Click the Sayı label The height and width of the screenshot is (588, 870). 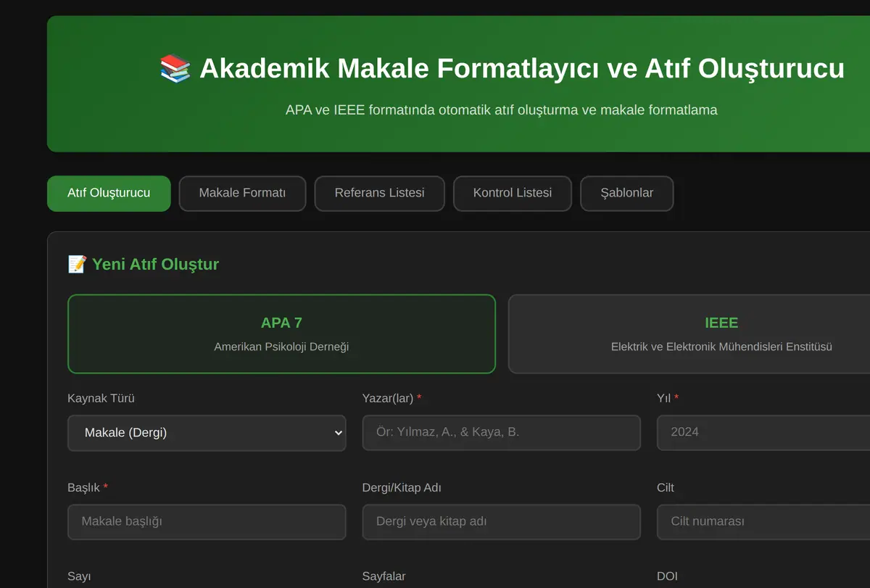79,576
